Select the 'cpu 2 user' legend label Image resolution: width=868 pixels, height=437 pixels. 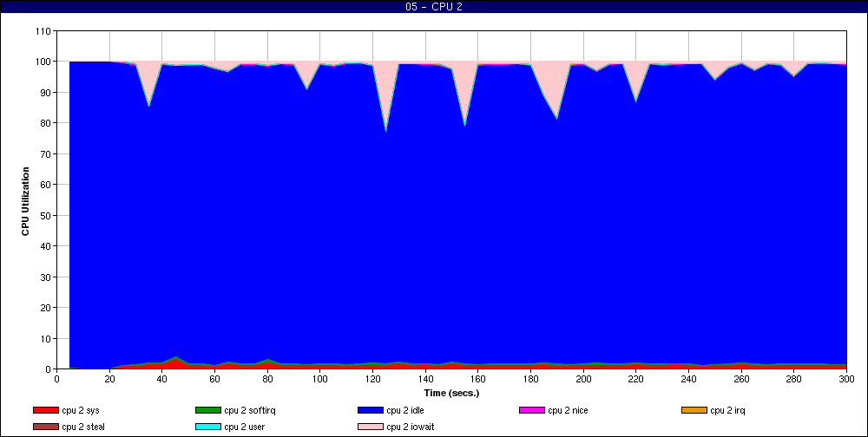pyautogui.click(x=245, y=427)
